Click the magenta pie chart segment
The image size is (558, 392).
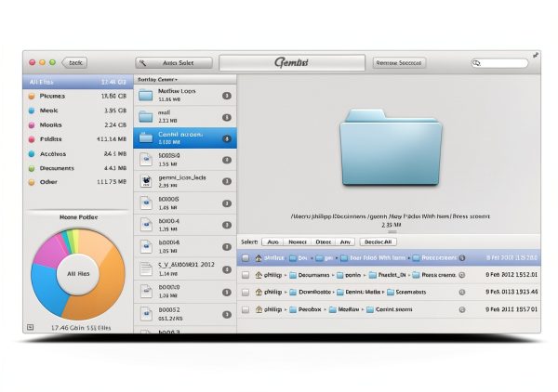tap(50, 251)
